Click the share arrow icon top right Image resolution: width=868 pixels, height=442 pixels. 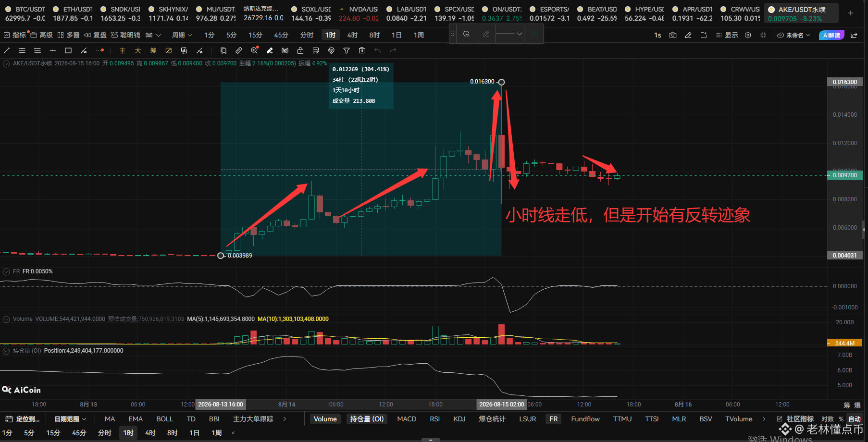click(x=854, y=35)
